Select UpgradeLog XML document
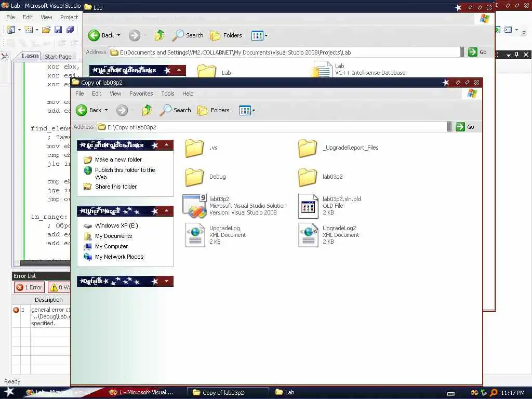Image resolution: width=532 pixels, height=399 pixels. [216, 235]
